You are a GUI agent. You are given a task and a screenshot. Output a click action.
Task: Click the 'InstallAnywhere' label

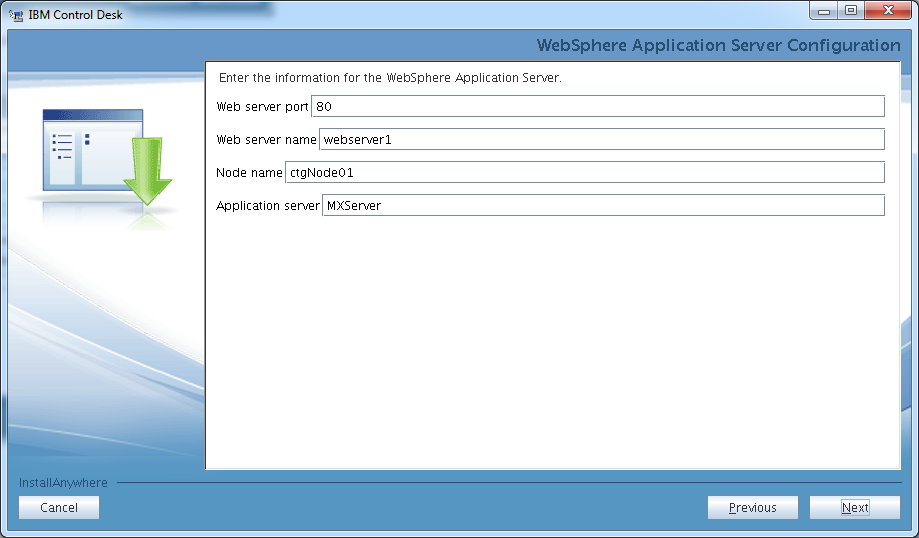pyautogui.click(x=63, y=483)
